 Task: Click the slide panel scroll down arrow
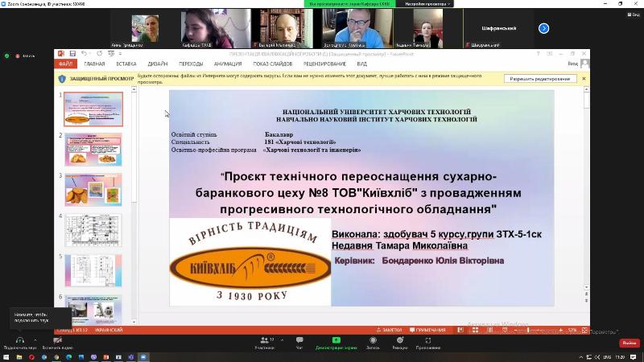pos(134,323)
